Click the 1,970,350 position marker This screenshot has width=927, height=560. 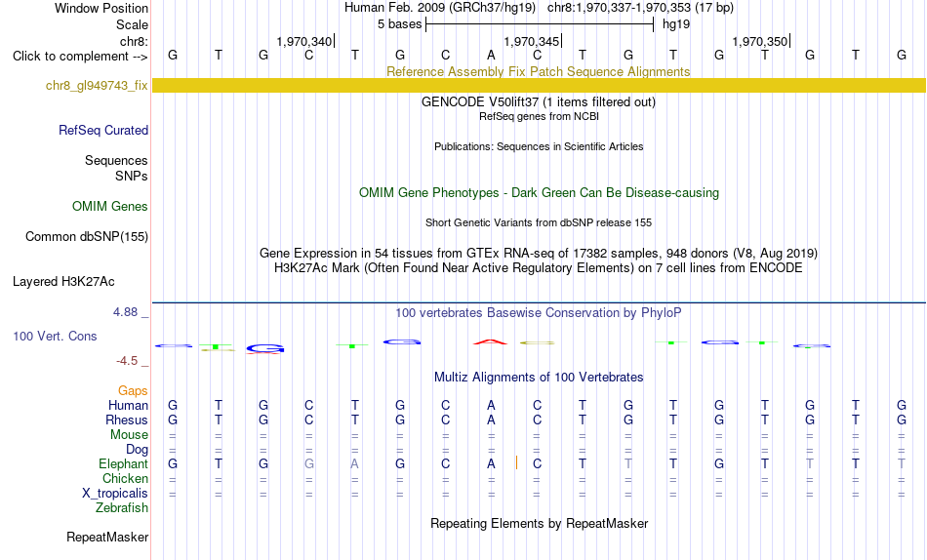[761, 41]
